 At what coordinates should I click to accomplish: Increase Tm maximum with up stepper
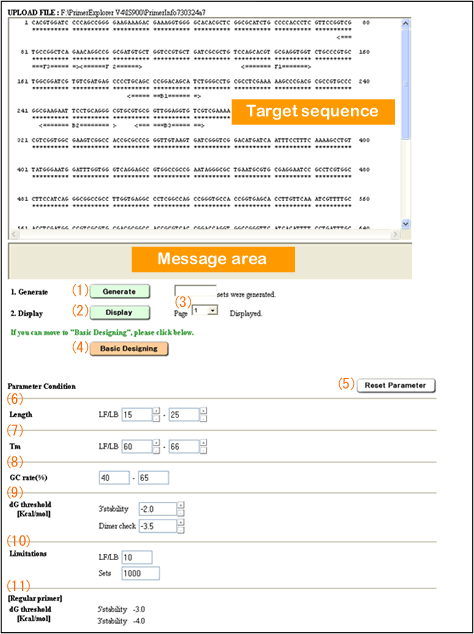click(x=203, y=443)
